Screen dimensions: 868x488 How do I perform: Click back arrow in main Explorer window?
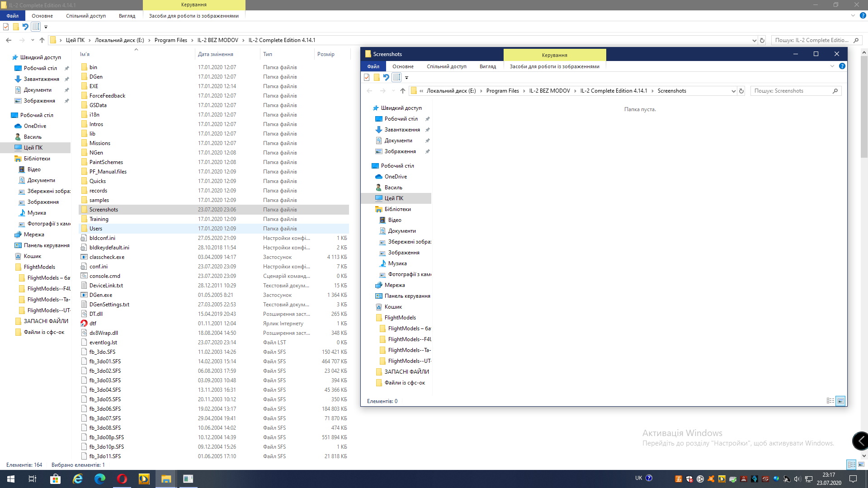[x=9, y=40]
